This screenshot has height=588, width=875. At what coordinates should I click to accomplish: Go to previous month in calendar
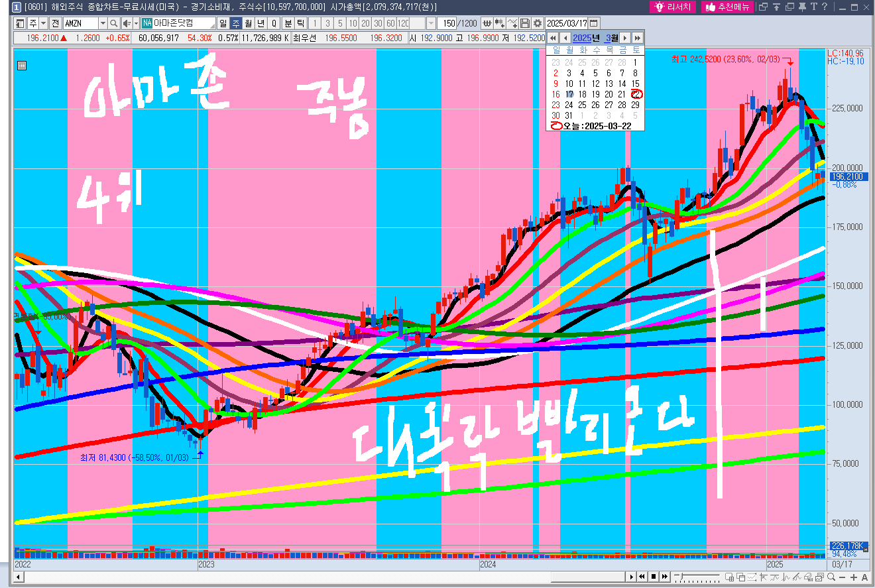tap(565, 38)
